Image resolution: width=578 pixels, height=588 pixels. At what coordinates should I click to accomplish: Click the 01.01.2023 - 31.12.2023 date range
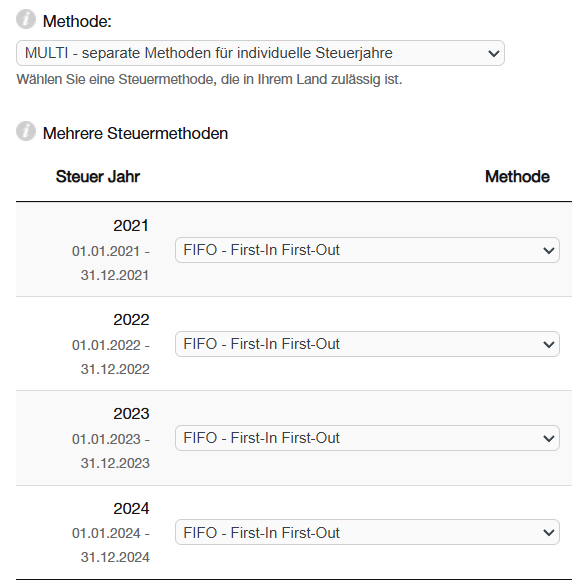point(111,451)
